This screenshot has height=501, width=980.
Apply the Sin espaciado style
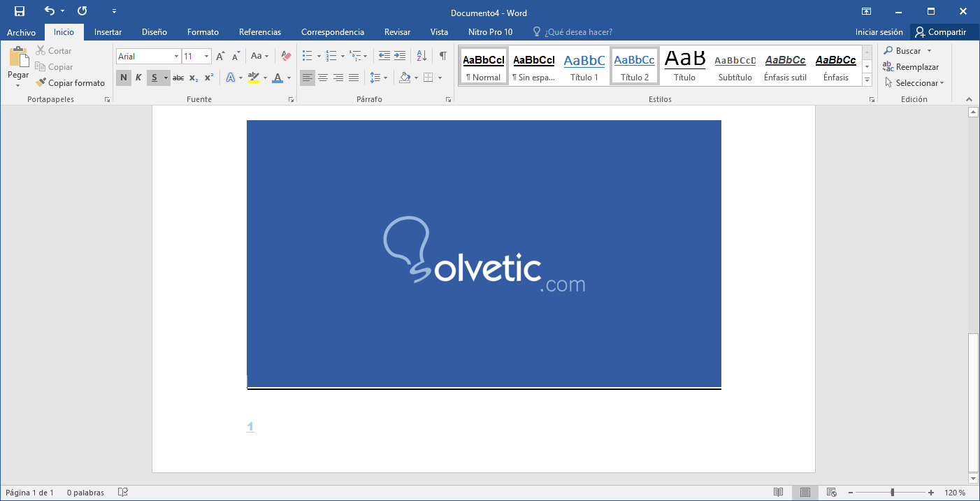534,66
